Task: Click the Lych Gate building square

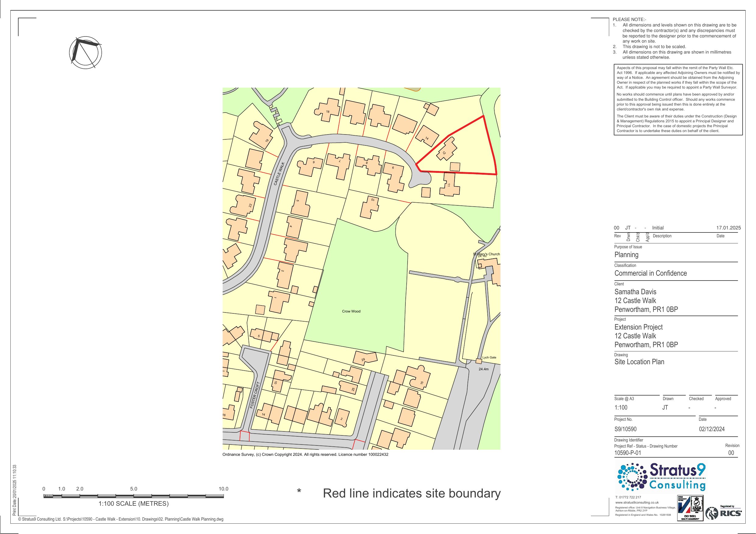Action: coord(479,361)
